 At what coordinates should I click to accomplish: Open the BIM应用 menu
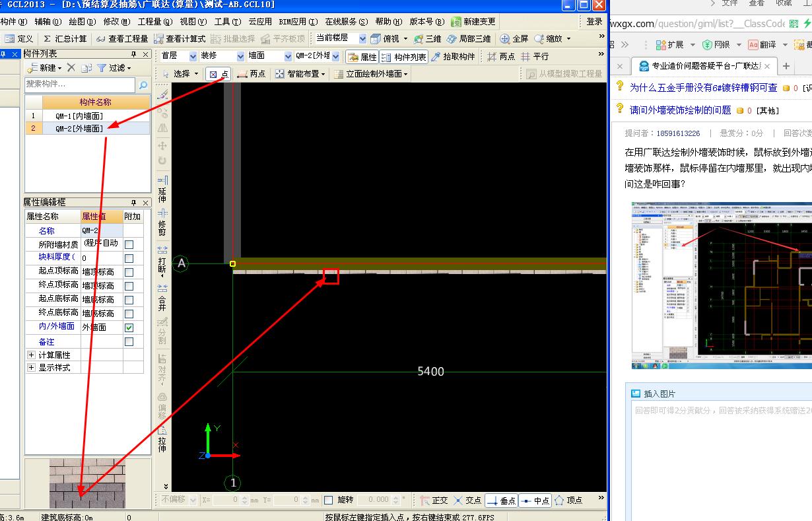[x=298, y=22]
